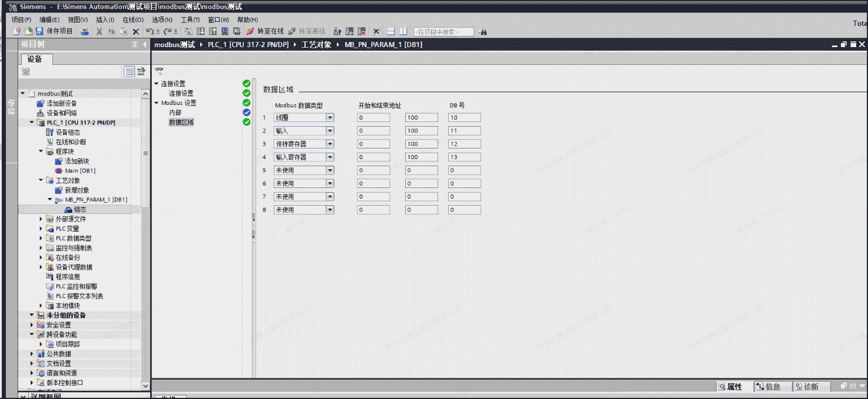Click the Go online (转至在线) button
868x399 pixels.
(x=265, y=31)
